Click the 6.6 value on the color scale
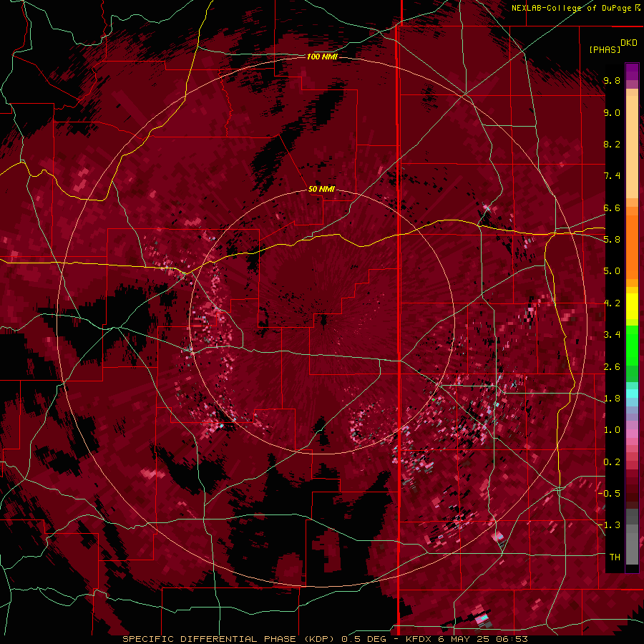This screenshot has height=644, width=644. tap(612, 208)
